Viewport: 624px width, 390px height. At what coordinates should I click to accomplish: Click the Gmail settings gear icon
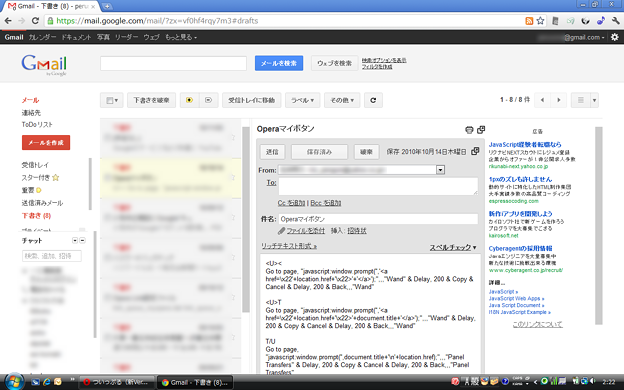[x=614, y=37]
